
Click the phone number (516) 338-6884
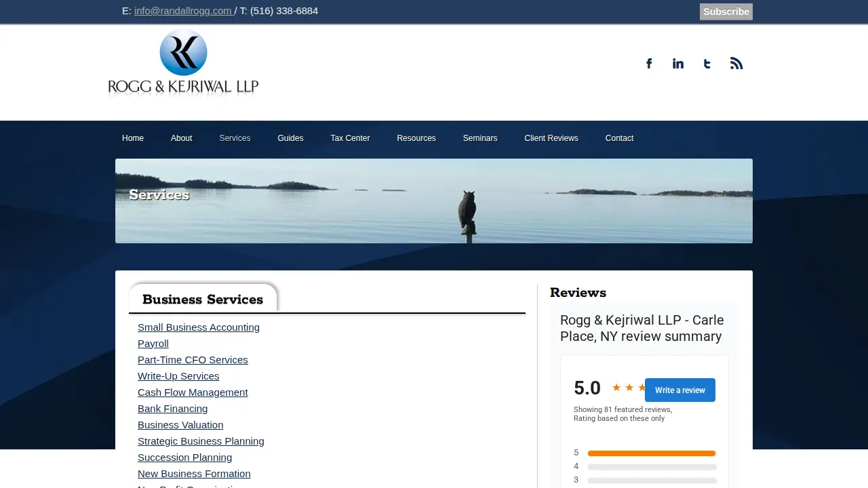coord(284,11)
